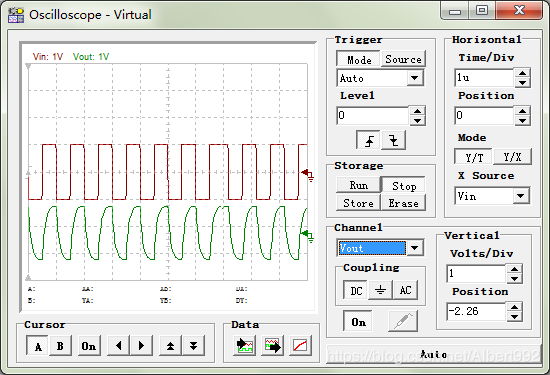Open Channel Vout dropdown
The width and height of the screenshot is (550, 375).
coord(414,248)
